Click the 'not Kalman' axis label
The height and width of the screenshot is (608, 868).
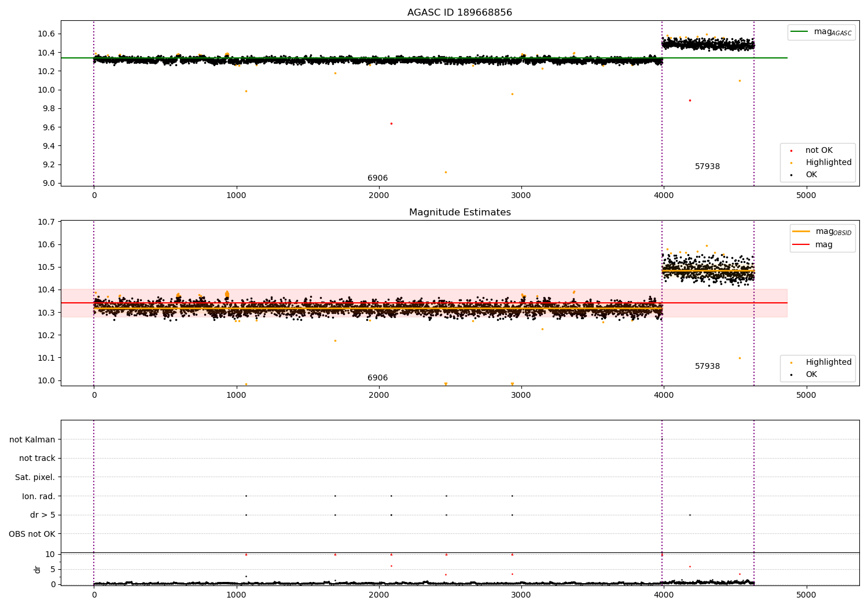[32, 440]
